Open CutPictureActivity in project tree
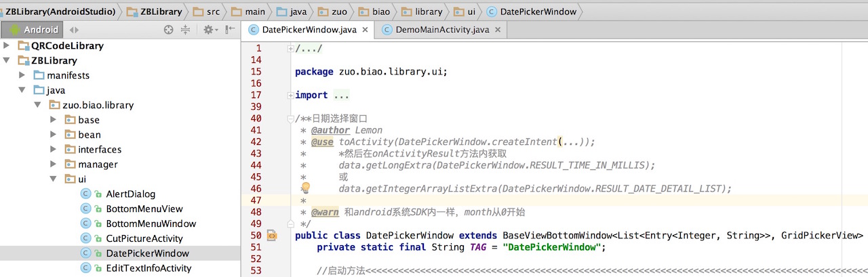The image size is (868, 277). (x=144, y=238)
